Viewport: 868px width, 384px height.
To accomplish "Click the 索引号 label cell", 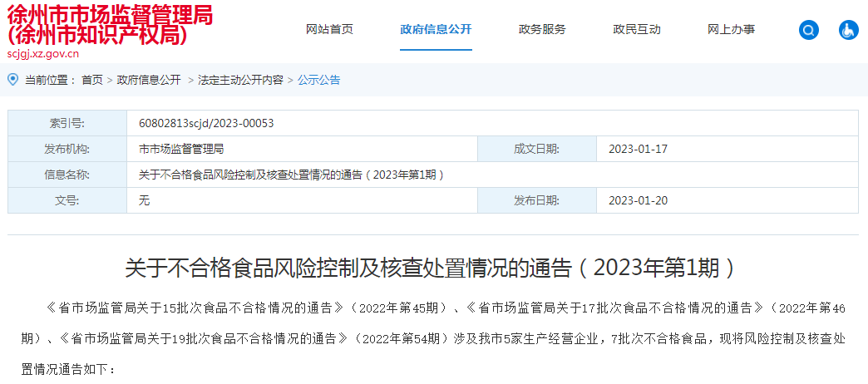I will [67, 123].
